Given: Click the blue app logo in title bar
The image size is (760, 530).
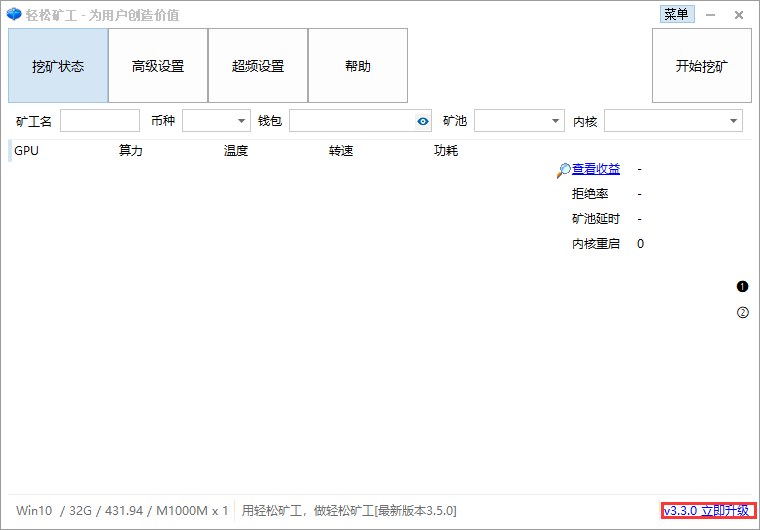Looking at the screenshot, I should click(14, 15).
